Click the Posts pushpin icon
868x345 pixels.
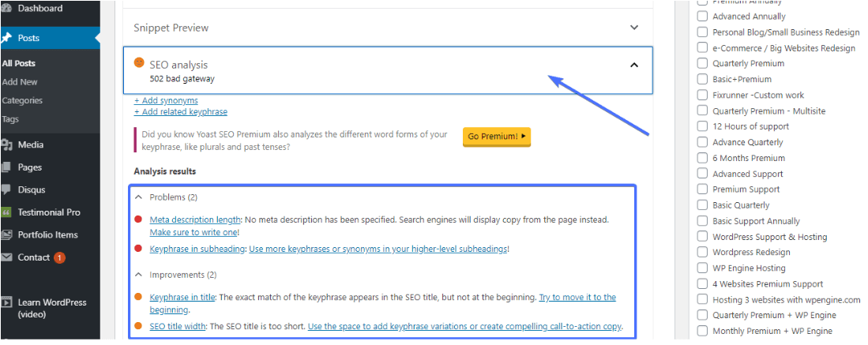[x=6, y=38]
